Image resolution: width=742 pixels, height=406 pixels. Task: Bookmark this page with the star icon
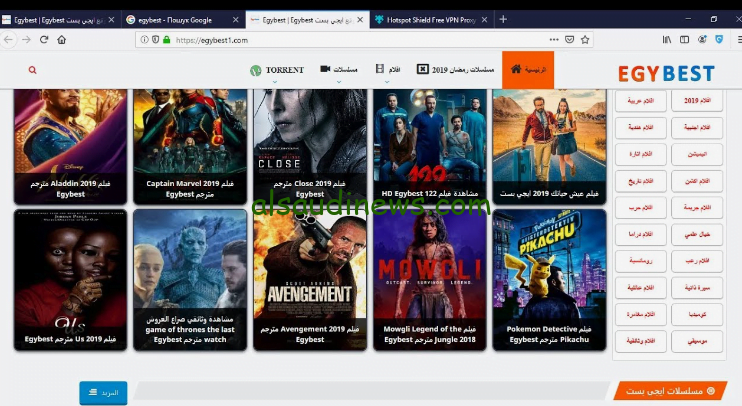[x=585, y=40]
